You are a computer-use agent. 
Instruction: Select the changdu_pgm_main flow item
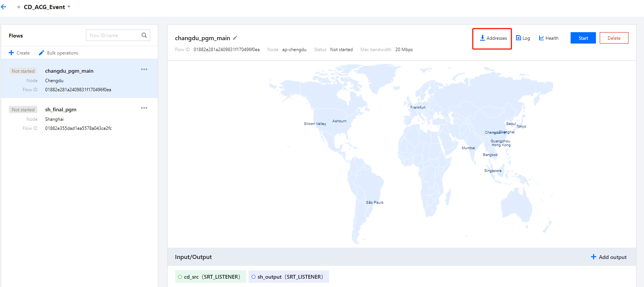[69, 71]
